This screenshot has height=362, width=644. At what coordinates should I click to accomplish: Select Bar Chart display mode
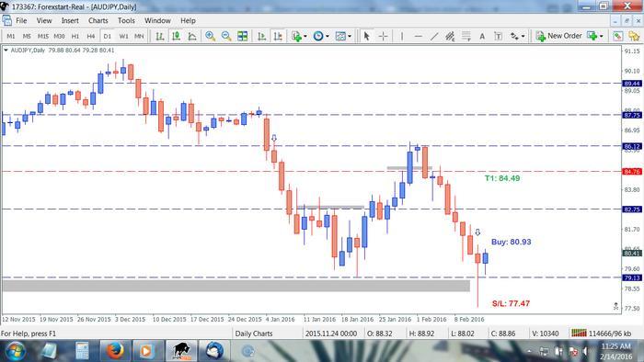point(160,36)
